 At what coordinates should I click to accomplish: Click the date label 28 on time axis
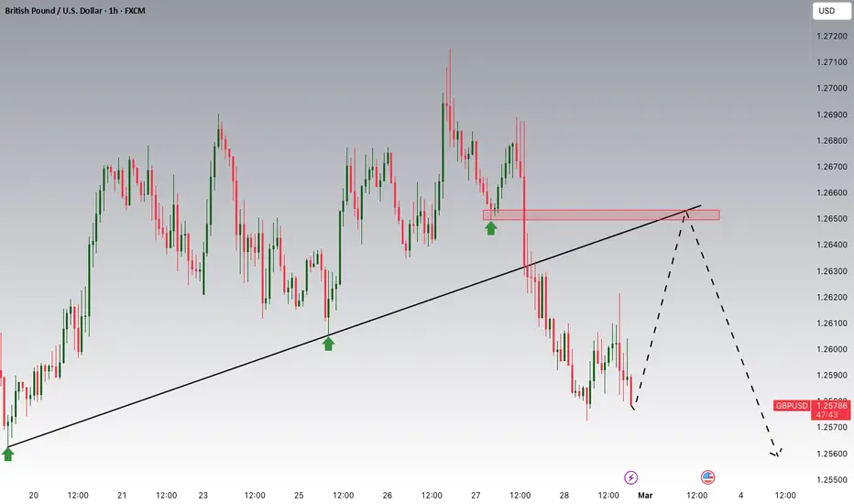(564, 495)
